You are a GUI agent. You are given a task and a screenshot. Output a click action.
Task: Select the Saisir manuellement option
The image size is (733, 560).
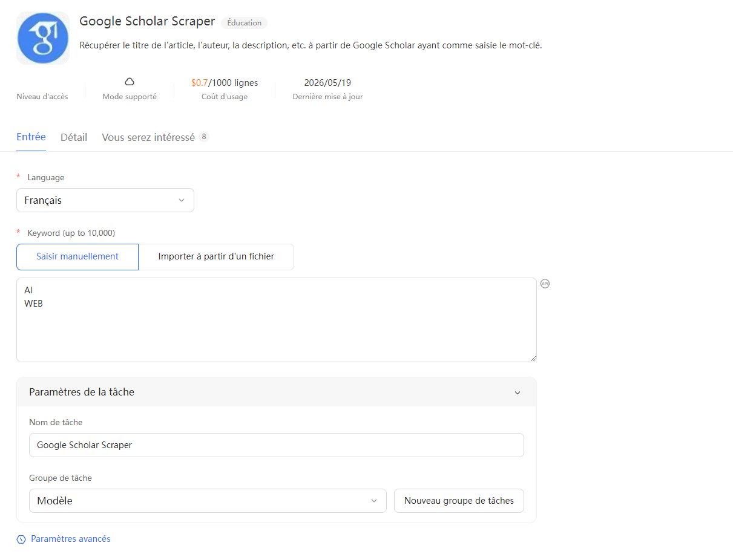pyautogui.click(x=77, y=256)
